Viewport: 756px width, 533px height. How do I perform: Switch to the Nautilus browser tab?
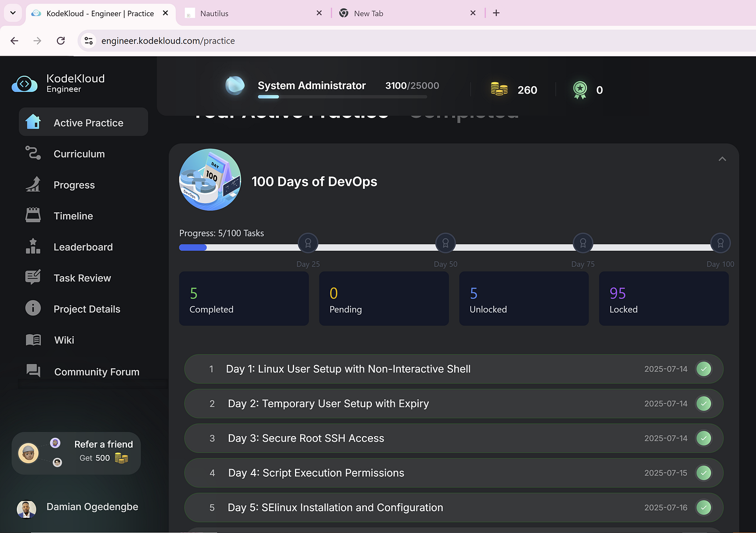[x=254, y=13]
